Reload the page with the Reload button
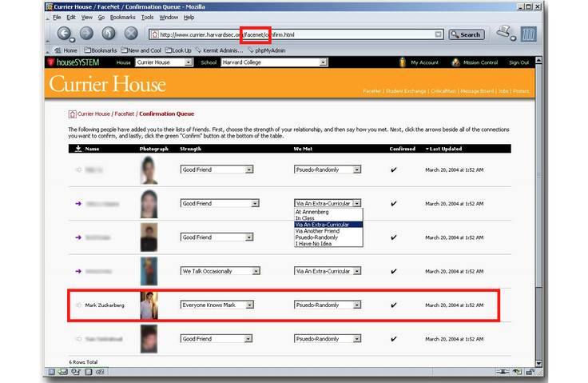 click(109, 34)
